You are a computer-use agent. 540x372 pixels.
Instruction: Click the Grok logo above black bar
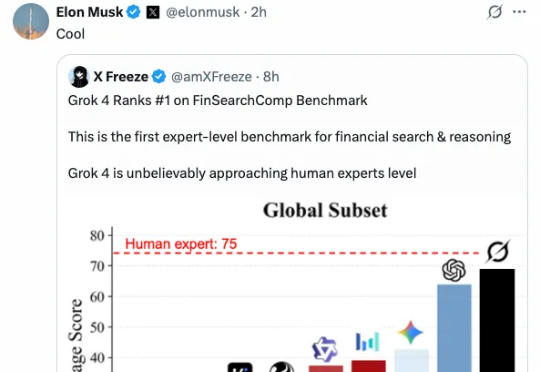(498, 251)
